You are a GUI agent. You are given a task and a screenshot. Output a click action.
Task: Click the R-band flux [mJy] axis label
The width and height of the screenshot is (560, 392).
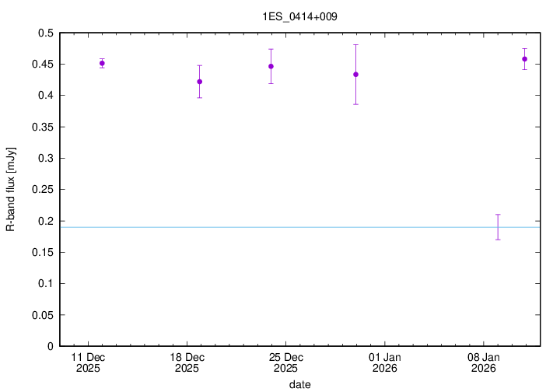pos(10,190)
